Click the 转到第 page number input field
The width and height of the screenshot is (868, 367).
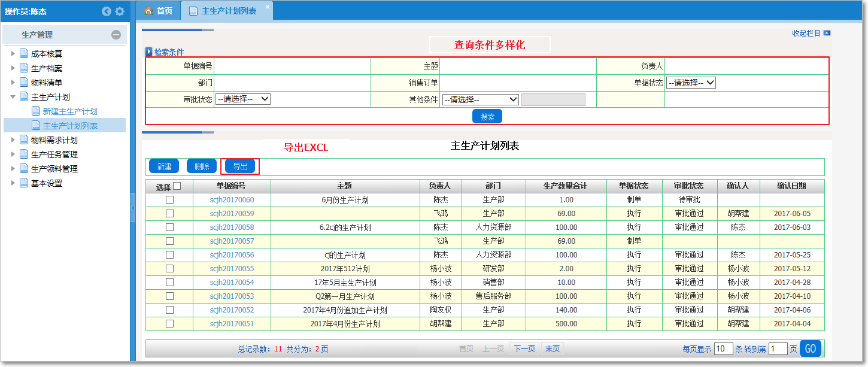pos(779,348)
